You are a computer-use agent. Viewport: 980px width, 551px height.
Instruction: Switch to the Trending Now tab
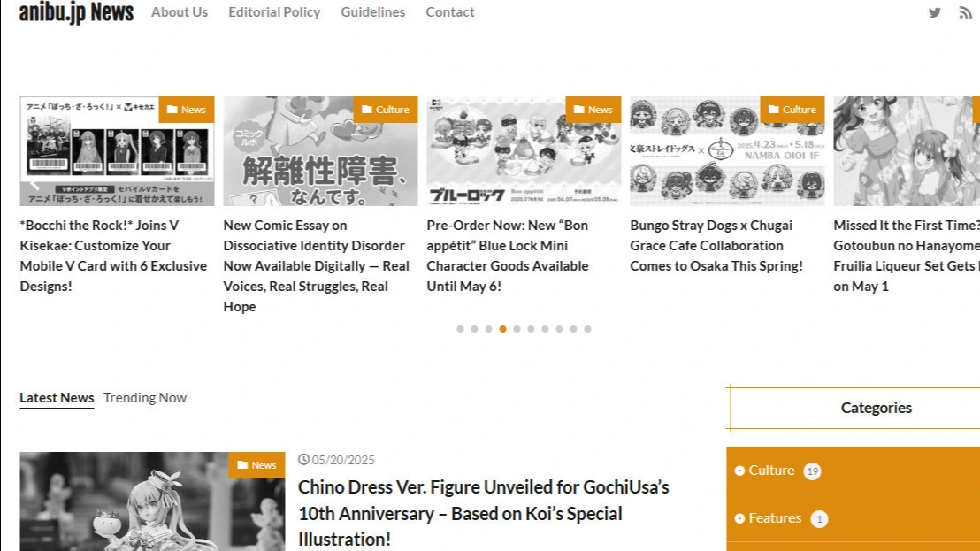pyautogui.click(x=145, y=397)
